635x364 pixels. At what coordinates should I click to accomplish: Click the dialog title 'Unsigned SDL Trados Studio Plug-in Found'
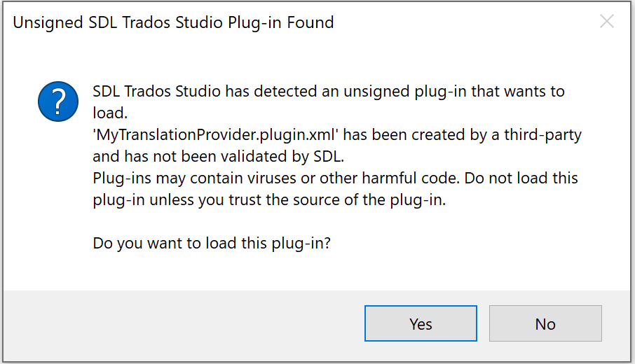(x=173, y=22)
